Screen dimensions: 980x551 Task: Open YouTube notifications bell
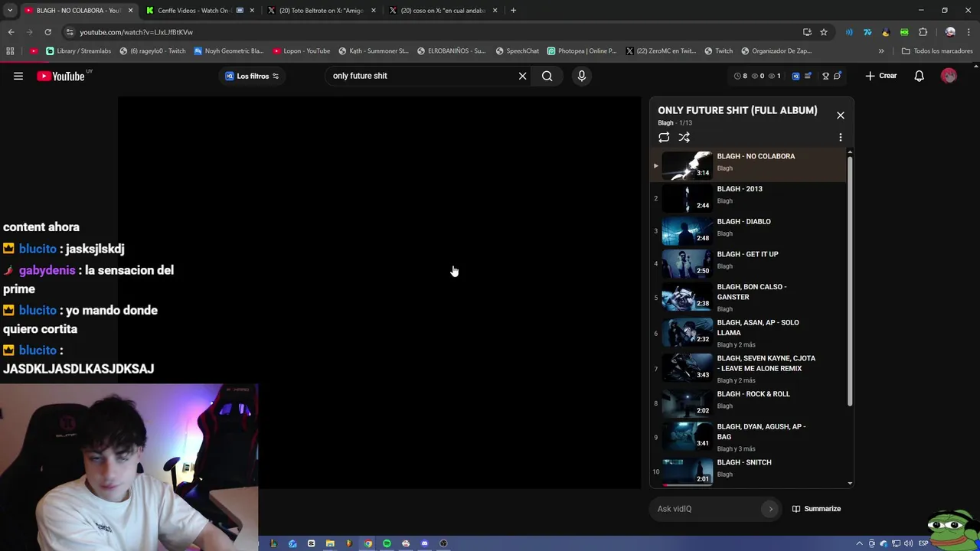pos(920,76)
